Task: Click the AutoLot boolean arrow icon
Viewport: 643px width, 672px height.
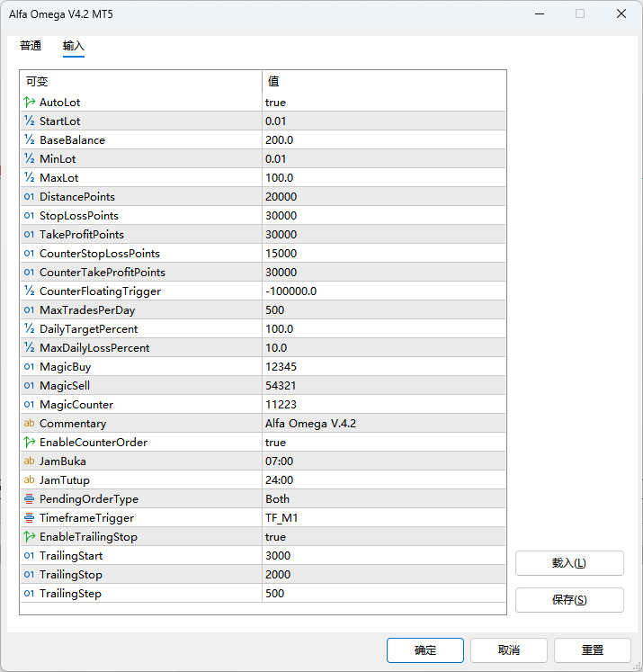Action: (30, 103)
